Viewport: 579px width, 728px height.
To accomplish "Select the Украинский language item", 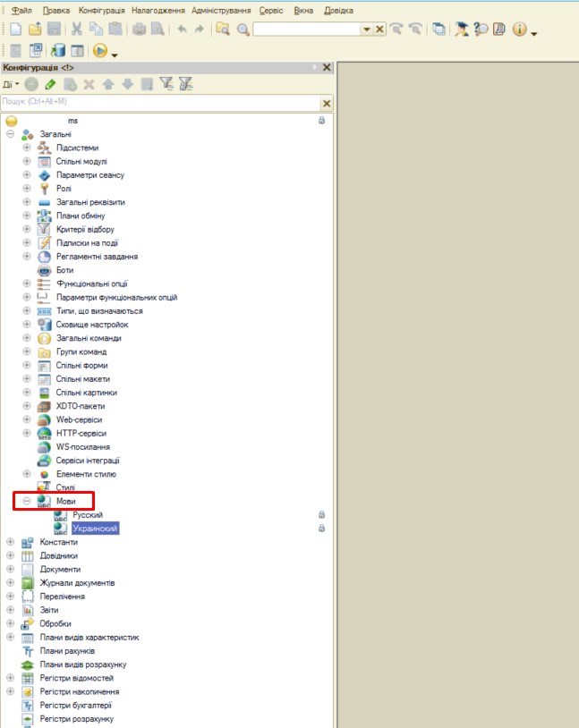I will [95, 529].
